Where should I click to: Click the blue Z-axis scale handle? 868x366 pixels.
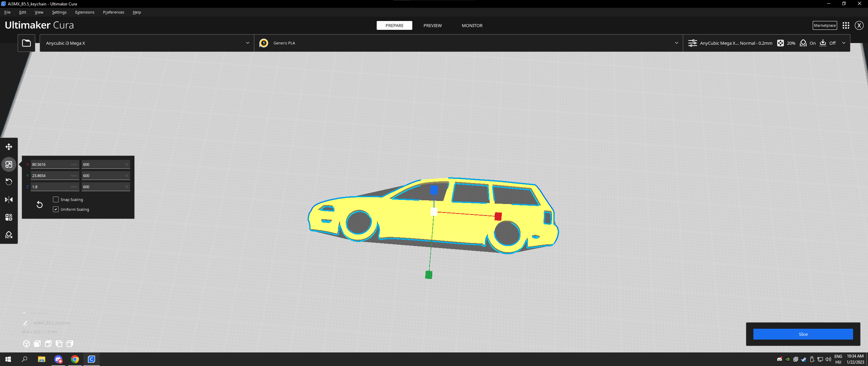point(434,190)
